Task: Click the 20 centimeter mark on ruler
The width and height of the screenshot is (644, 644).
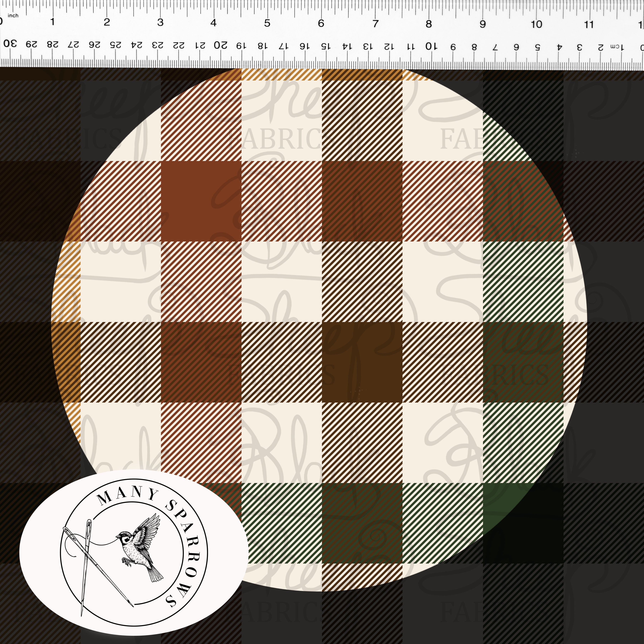Action: (220, 45)
